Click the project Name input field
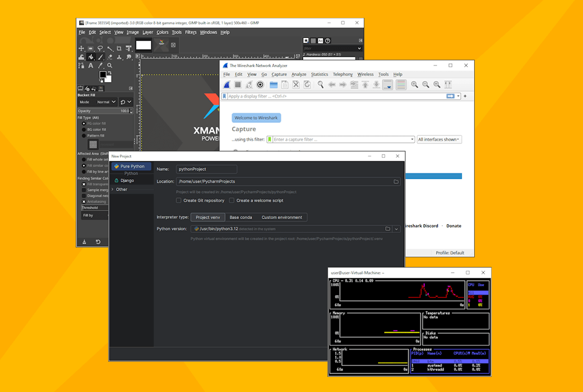 pyautogui.click(x=206, y=169)
